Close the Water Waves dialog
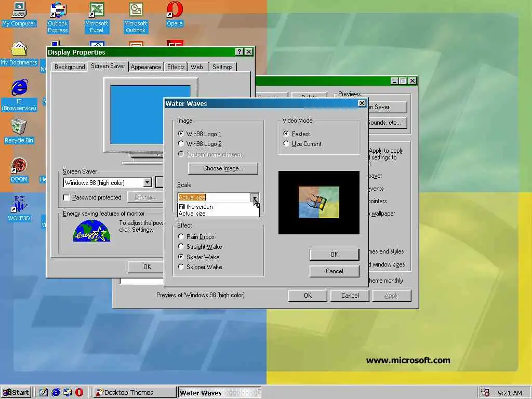 coord(362,103)
